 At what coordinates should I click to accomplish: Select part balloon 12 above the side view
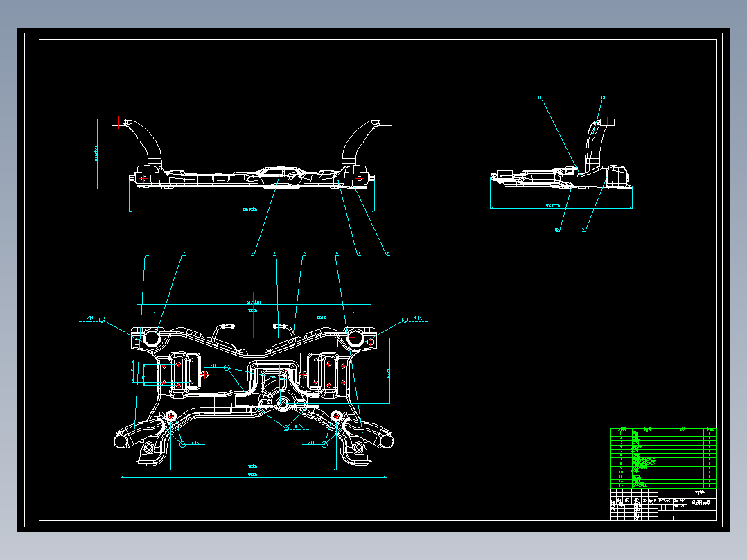(x=603, y=98)
